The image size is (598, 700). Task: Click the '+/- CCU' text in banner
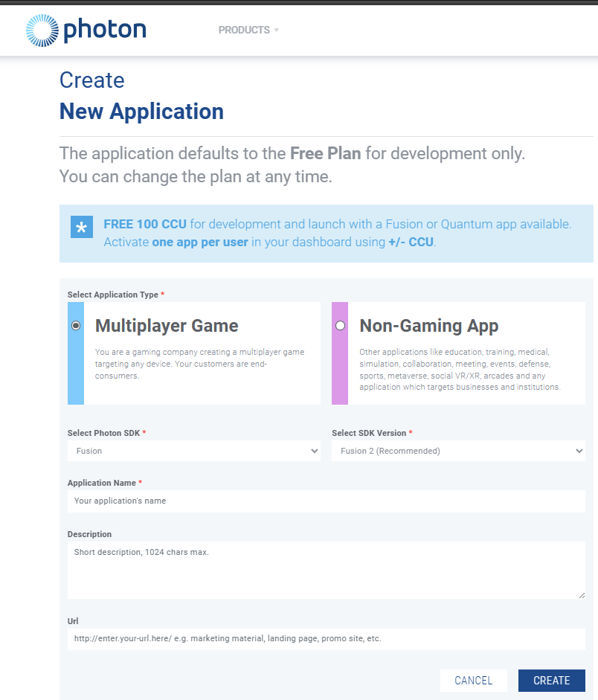(411, 242)
